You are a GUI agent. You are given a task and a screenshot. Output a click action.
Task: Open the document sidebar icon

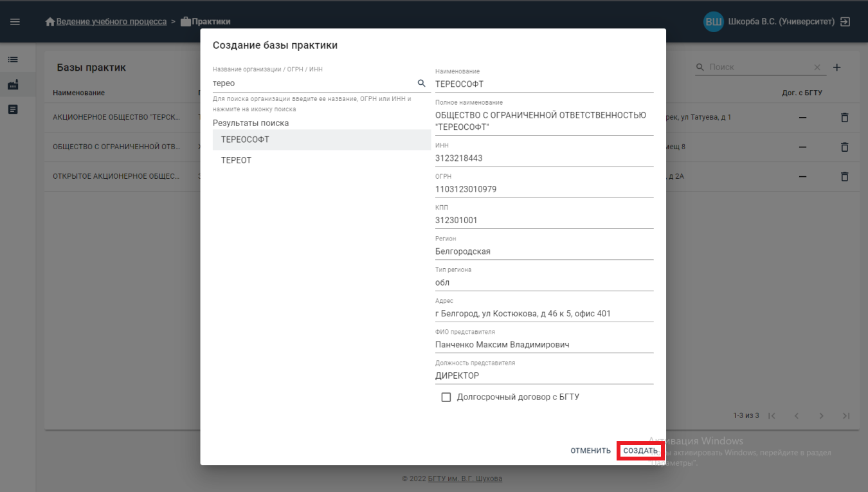[13, 109]
